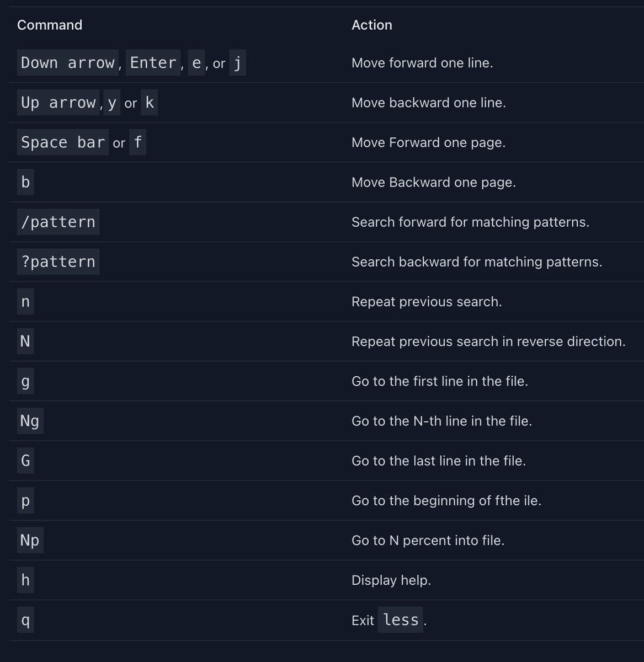Screen dimensions: 644x662
Task: Click the Up arrow key code label
Action: pos(58,103)
